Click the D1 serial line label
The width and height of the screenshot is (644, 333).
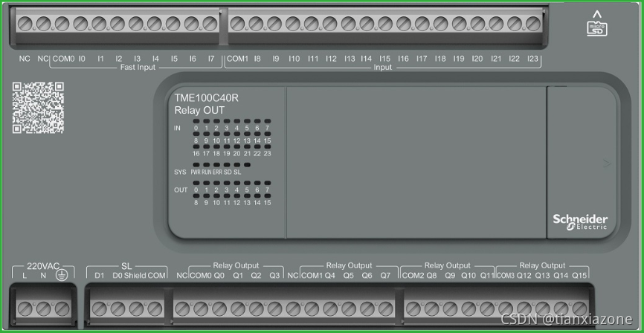pos(100,276)
